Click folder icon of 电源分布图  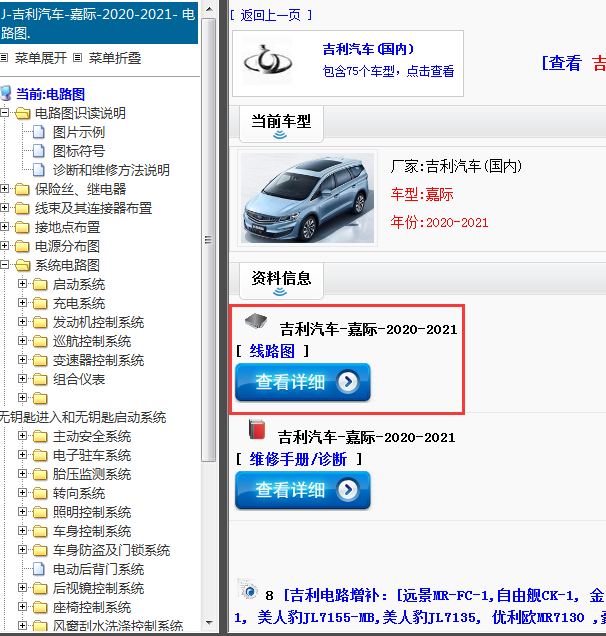tap(22, 246)
